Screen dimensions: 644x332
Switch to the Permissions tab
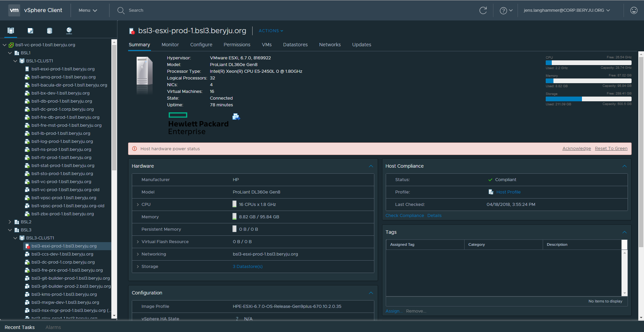[x=237, y=45]
